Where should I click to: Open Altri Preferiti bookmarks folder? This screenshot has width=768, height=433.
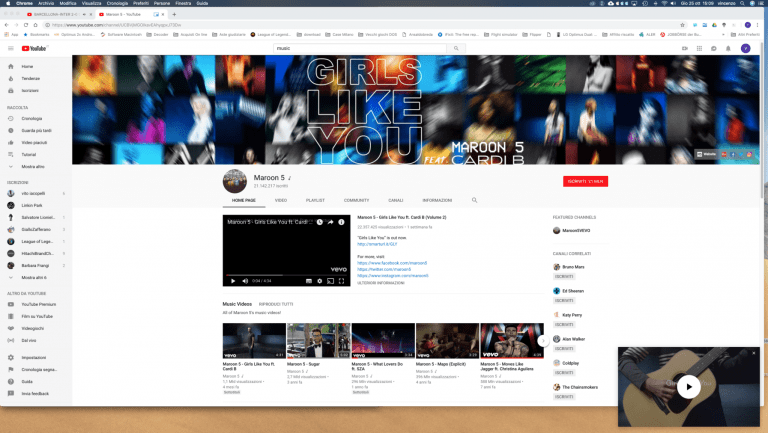746,35
